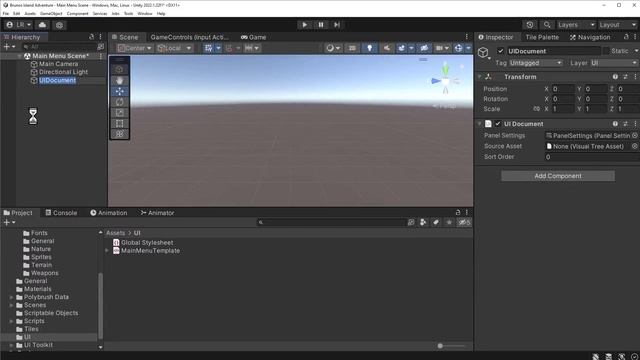Viewport: 640px width, 360px height.
Task: Select the Transform tool in Scene toolbar
Action: pos(120,133)
